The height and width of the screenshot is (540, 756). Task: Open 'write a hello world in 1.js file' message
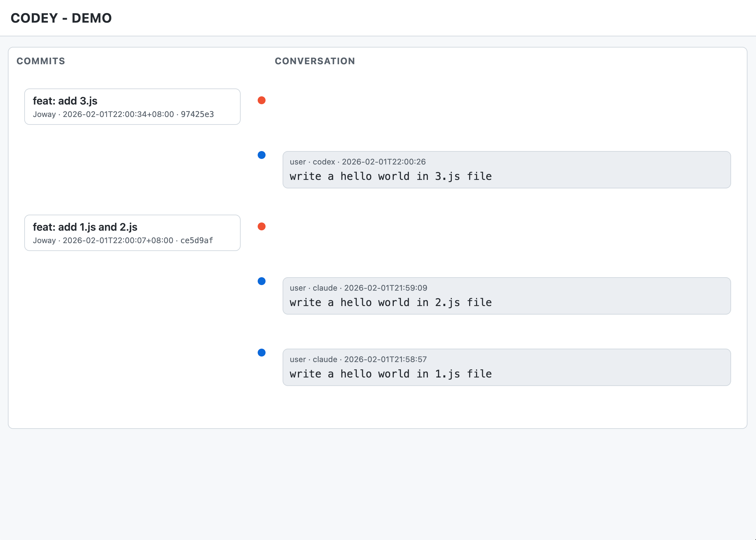coord(390,374)
